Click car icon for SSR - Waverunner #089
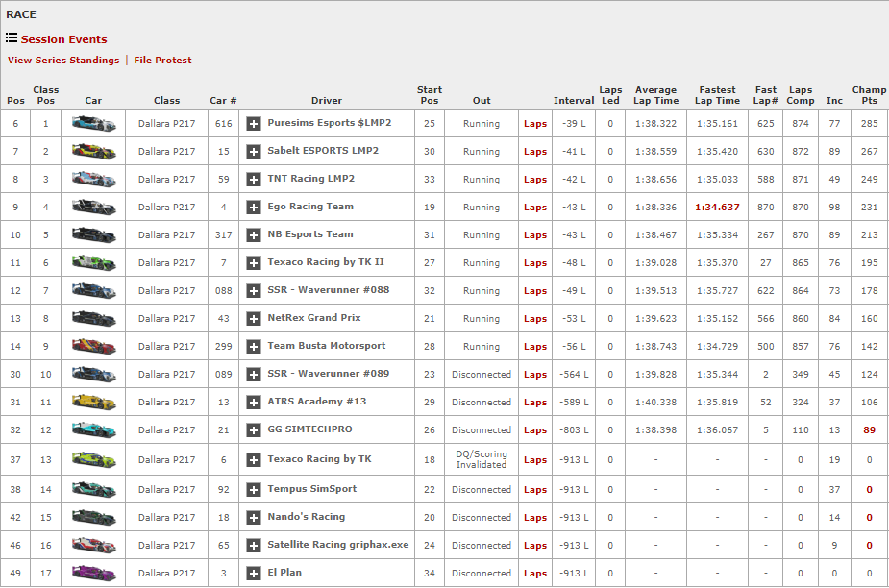889x588 pixels. (x=93, y=374)
